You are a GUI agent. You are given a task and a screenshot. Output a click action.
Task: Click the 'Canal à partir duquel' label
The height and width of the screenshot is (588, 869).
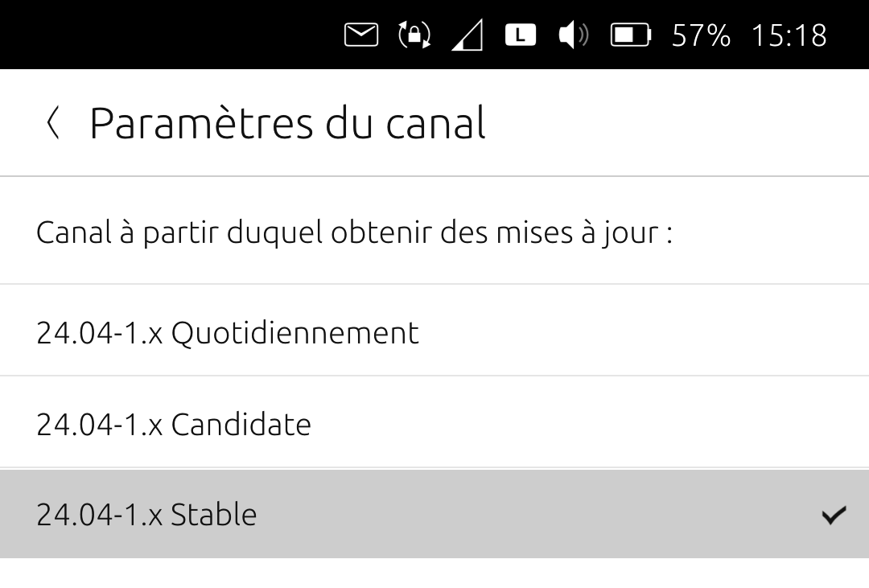pyautogui.click(x=354, y=233)
